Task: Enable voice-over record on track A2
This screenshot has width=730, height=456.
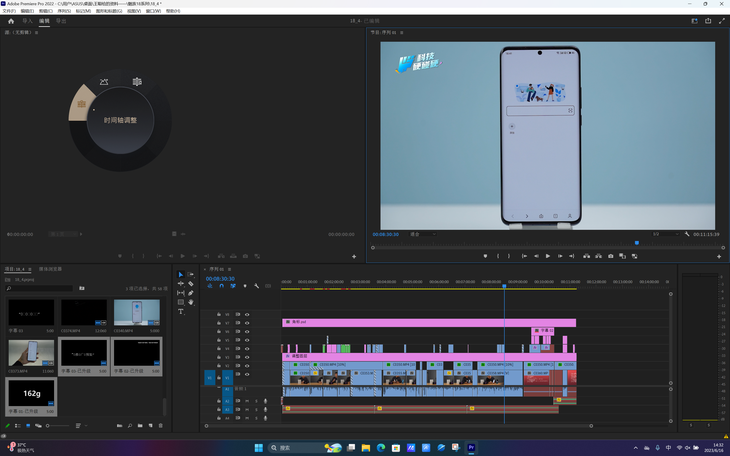Action: 265,401
